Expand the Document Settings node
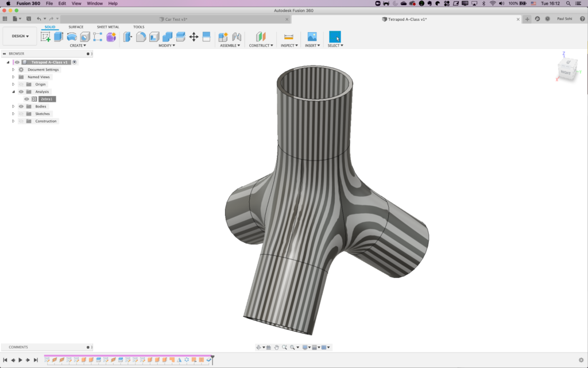 [x=13, y=70]
